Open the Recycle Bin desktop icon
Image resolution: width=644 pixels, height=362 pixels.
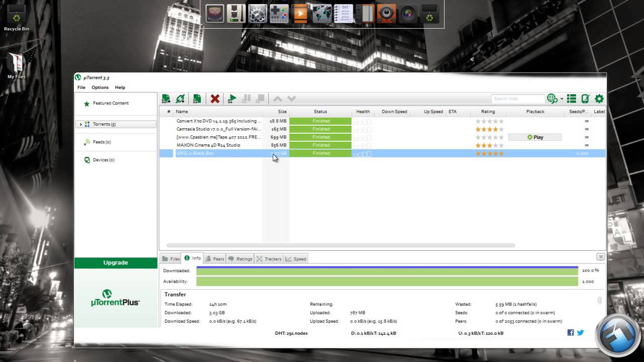point(17,18)
